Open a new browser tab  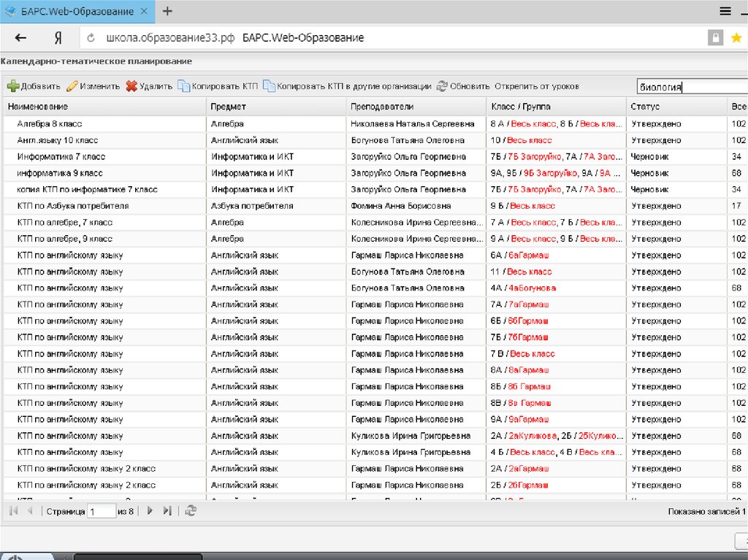167,11
